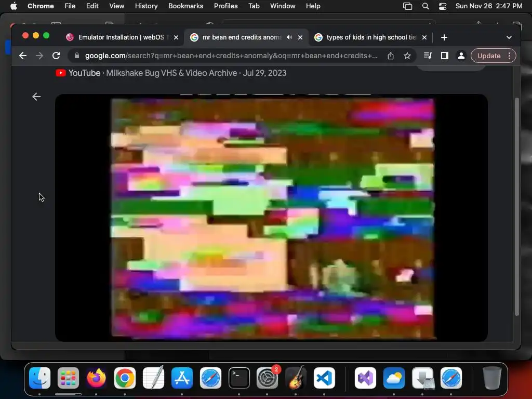The image size is (532, 399).
Task: Go back from video preview using left arrow
Action: 36,97
